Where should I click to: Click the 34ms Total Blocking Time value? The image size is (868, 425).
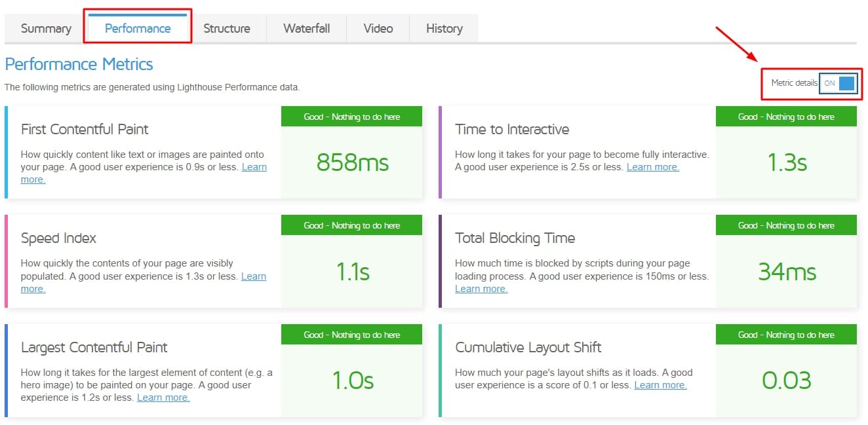tap(787, 272)
